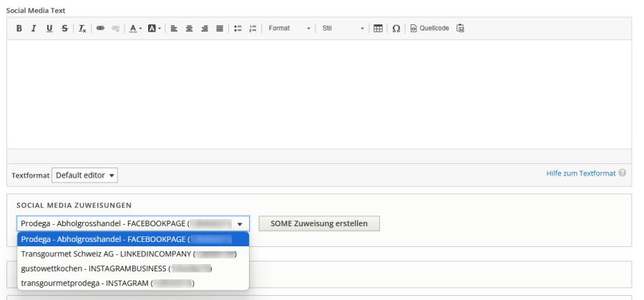The image size is (644, 300).
Task: Toggle italic formatting
Action: point(34,29)
